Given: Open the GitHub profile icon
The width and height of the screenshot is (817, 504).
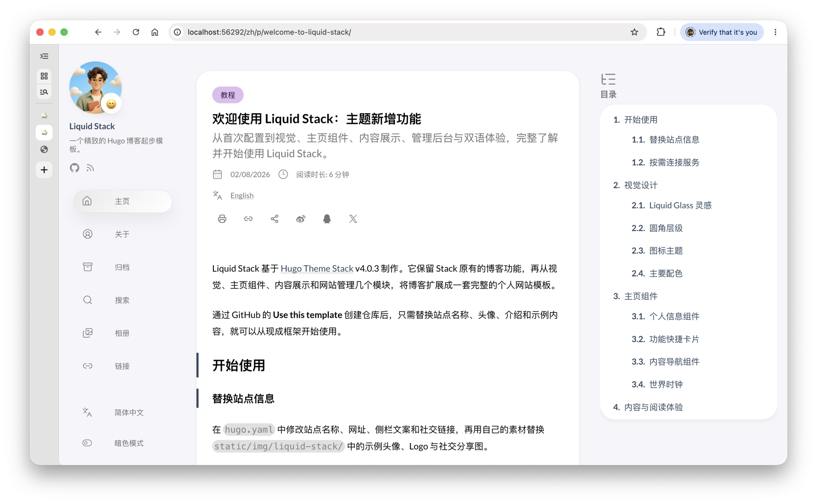Looking at the screenshot, I should point(75,168).
